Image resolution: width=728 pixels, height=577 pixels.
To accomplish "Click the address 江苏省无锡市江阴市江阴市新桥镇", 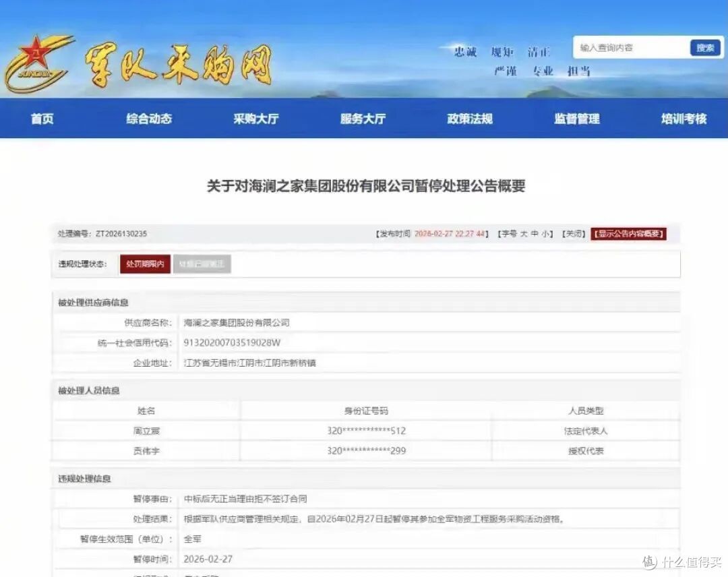I will pyautogui.click(x=250, y=363).
